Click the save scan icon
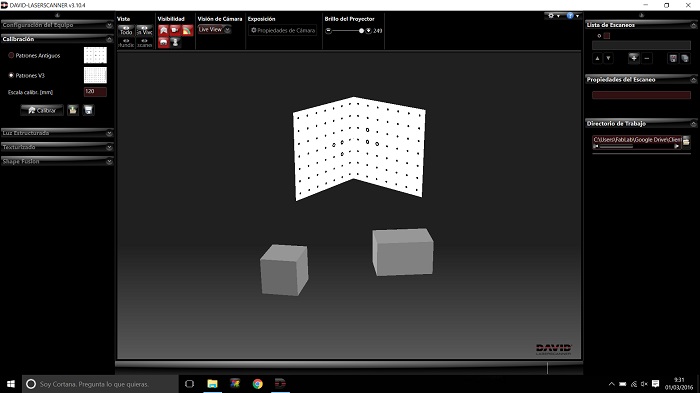700x393 pixels. coord(673,58)
